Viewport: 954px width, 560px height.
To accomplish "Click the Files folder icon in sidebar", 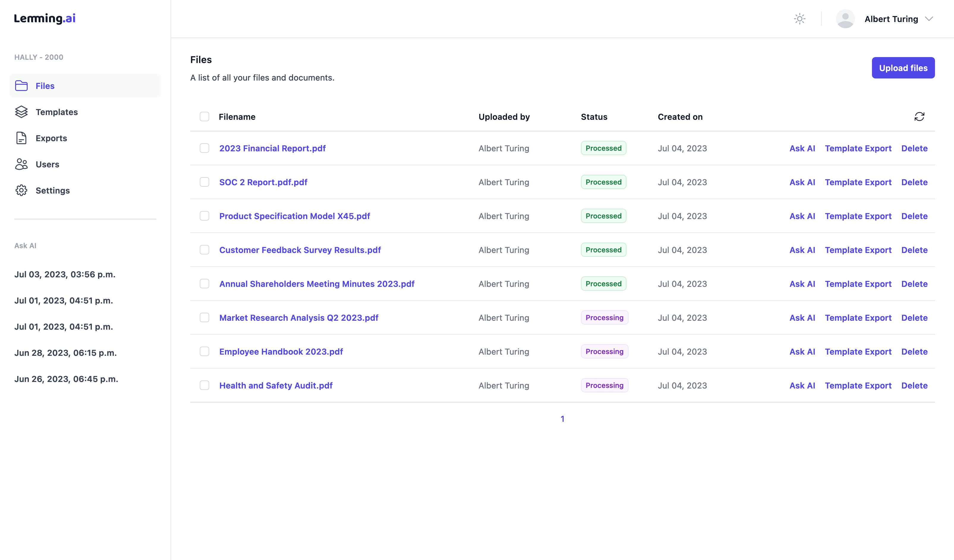I will point(21,86).
